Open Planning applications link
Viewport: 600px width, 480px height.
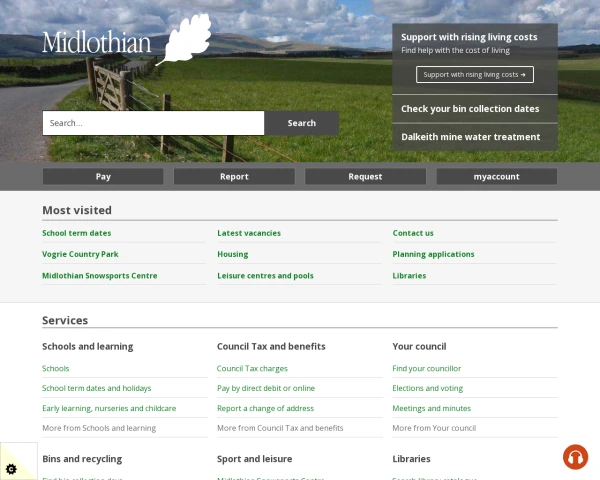(x=433, y=254)
